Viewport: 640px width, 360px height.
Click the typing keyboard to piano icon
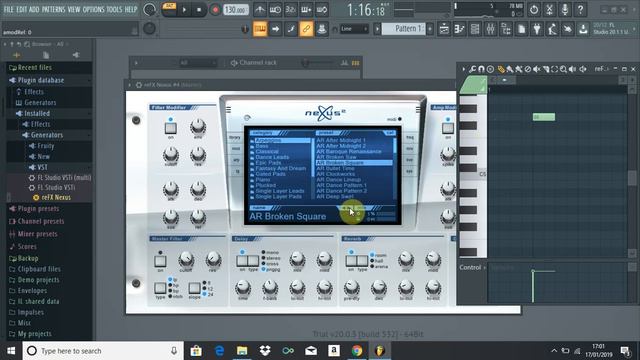coord(260,29)
